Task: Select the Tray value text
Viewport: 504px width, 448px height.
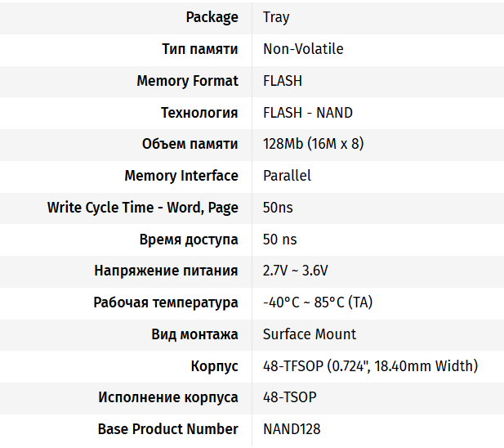Action: 276,17
